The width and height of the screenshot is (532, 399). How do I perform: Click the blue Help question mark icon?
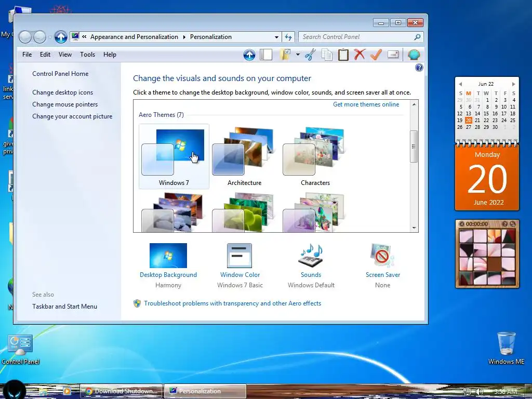tap(419, 68)
